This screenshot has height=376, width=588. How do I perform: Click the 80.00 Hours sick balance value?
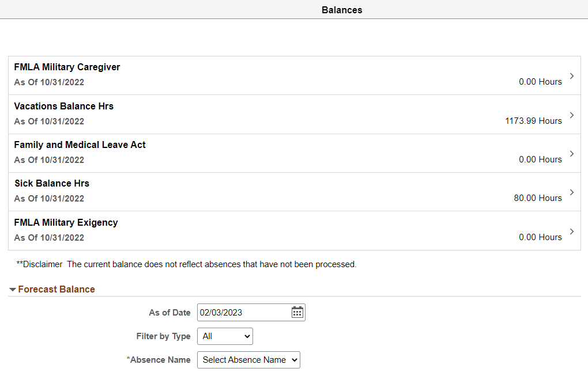(x=537, y=198)
